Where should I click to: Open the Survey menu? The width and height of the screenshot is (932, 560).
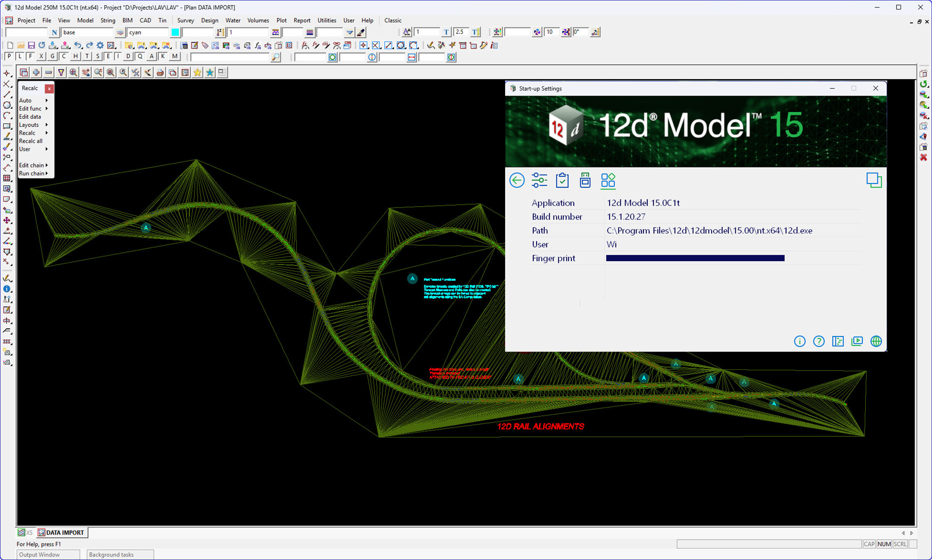pos(185,20)
